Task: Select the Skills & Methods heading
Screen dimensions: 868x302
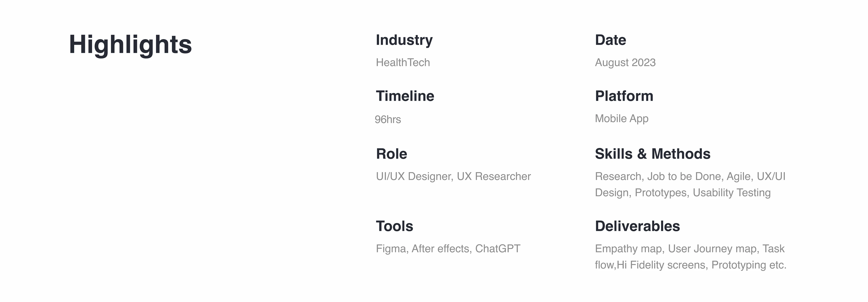Action: [x=653, y=154]
